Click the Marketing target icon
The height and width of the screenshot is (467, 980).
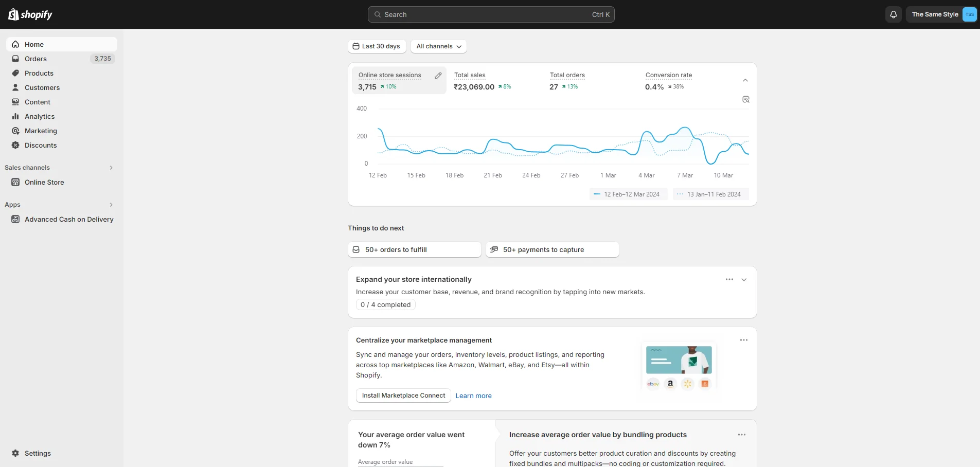click(x=15, y=131)
